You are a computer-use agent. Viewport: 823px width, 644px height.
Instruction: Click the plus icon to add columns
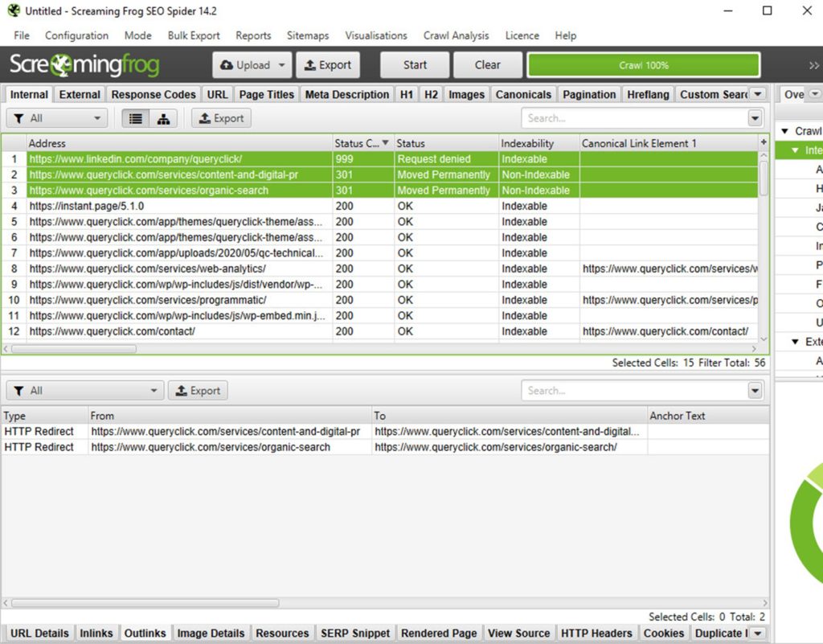pyautogui.click(x=764, y=142)
